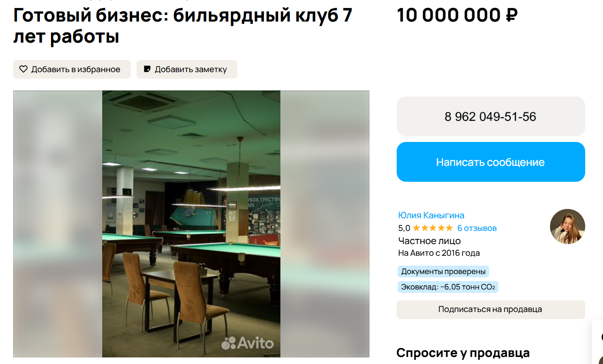
Task: Click the blurred left side of gallery
Action: pos(58,224)
